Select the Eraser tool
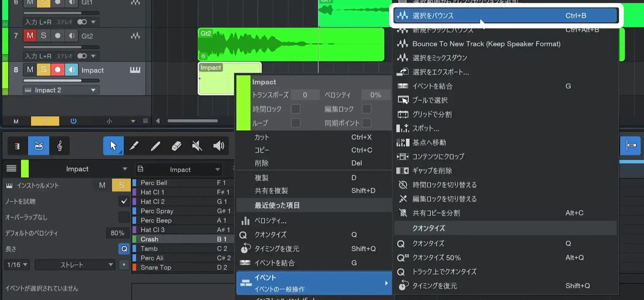 pos(176,146)
